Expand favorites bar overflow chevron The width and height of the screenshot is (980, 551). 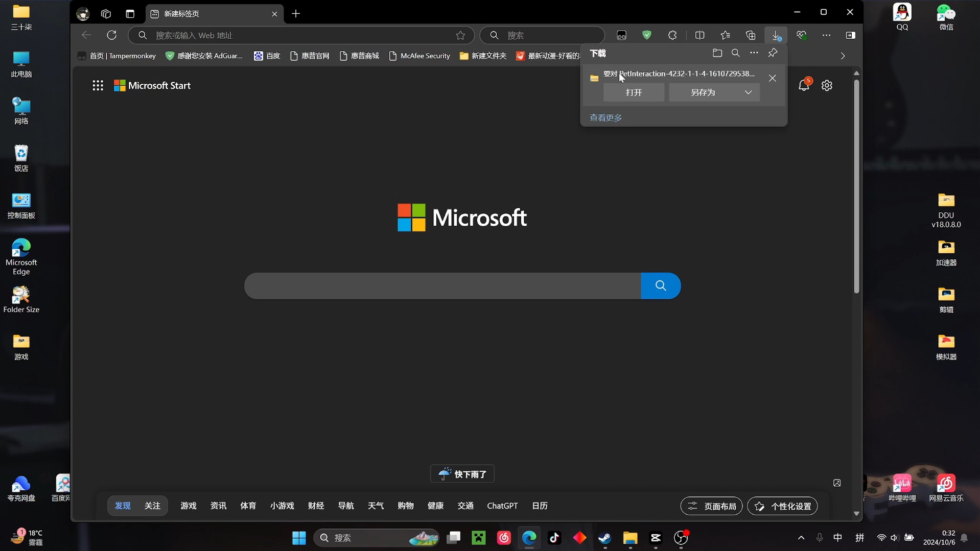coord(843,56)
